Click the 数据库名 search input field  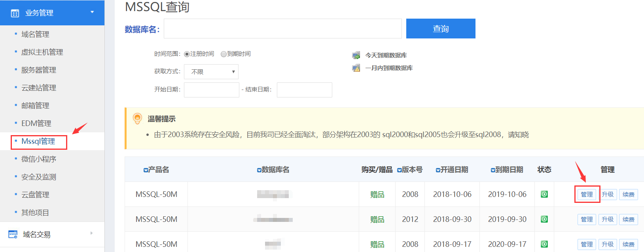(x=282, y=29)
